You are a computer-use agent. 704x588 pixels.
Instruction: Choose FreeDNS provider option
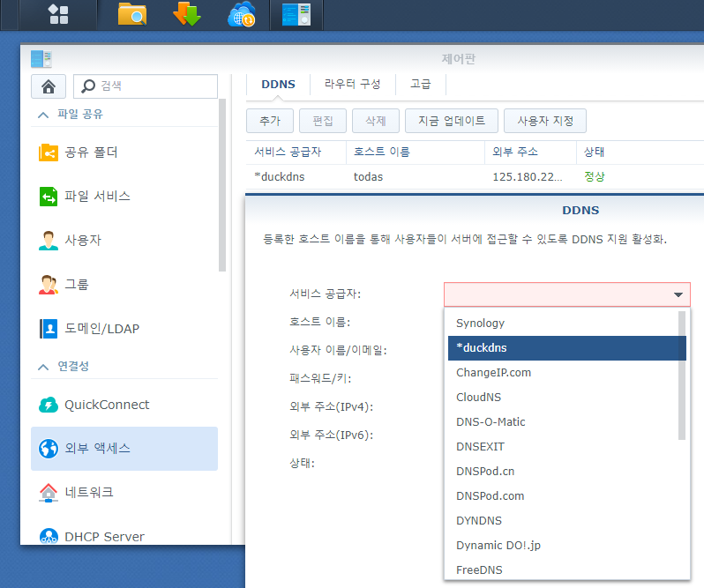(x=567, y=569)
